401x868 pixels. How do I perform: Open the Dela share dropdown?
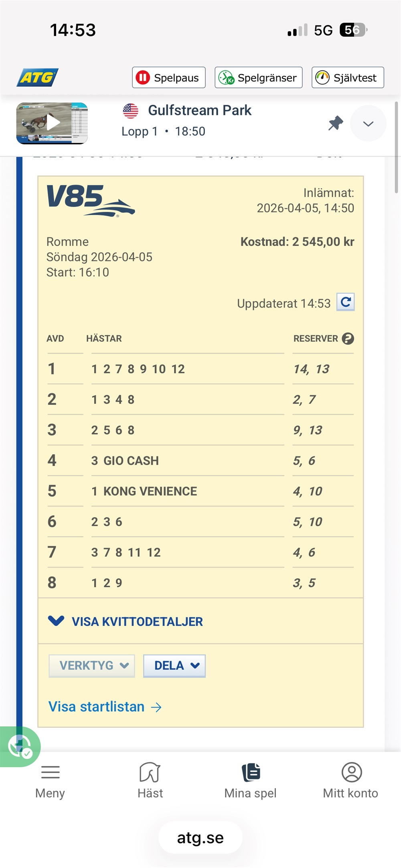pos(174,666)
